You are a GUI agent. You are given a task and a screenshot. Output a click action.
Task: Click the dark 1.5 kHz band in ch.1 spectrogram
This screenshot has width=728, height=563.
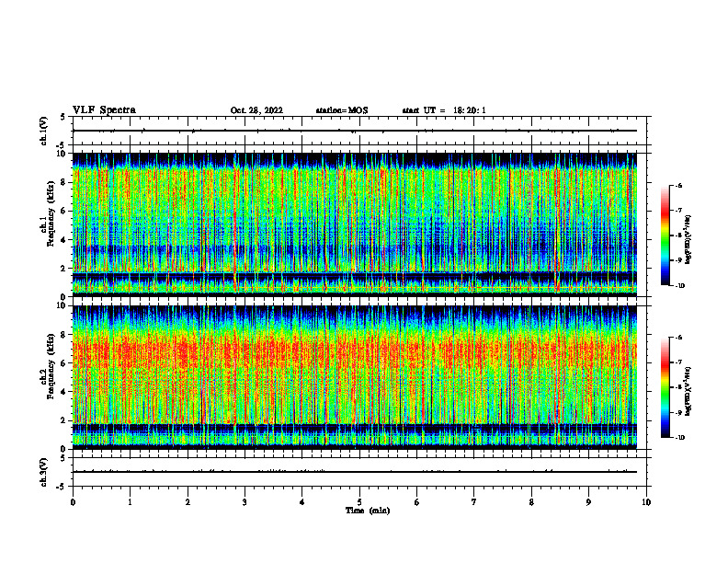354,276
